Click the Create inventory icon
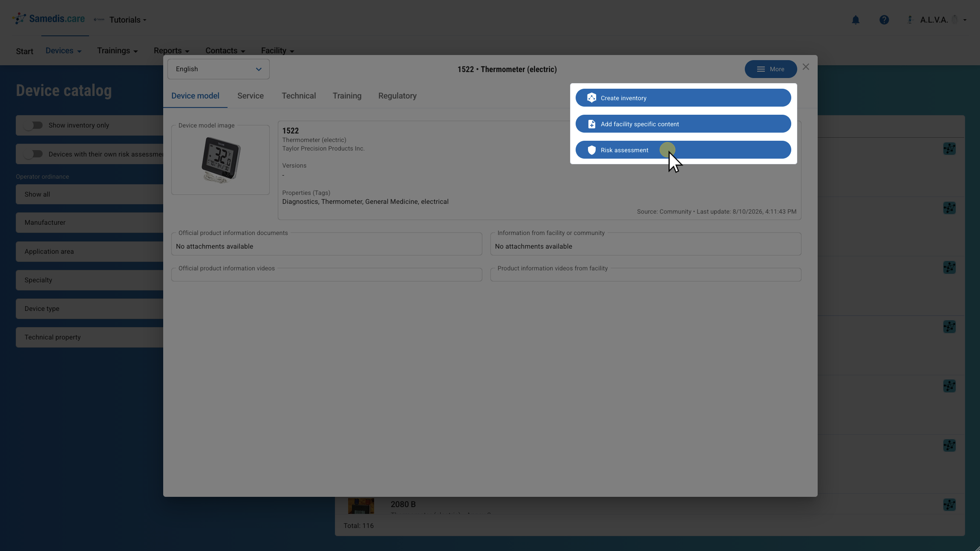Viewport: 980px width, 551px height. (591, 98)
